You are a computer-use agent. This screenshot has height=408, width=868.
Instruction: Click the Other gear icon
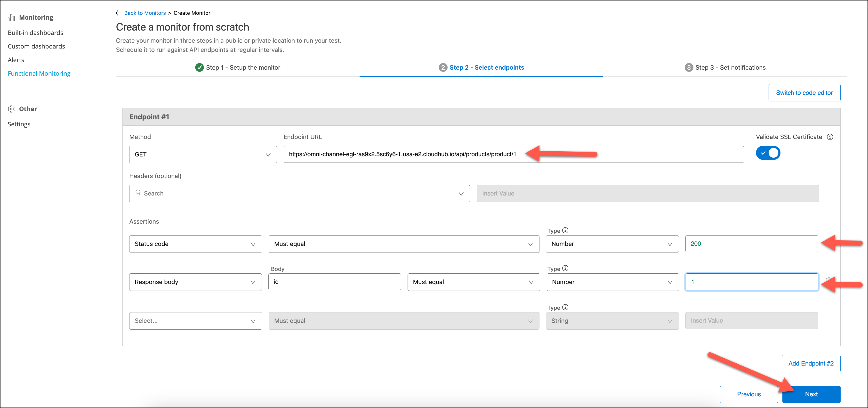pos(11,109)
